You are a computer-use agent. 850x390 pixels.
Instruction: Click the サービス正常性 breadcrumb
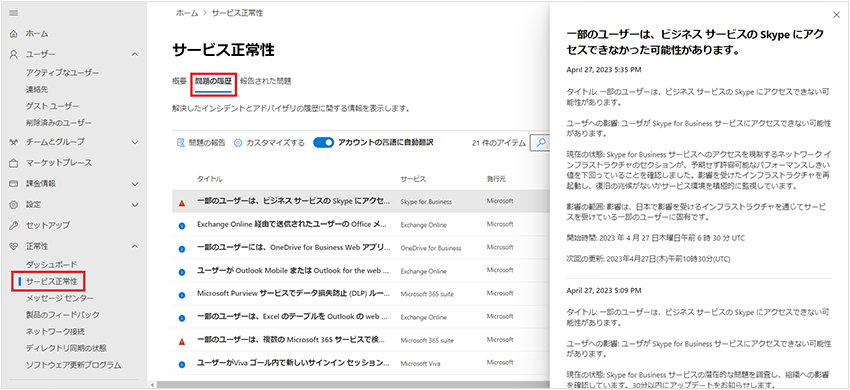pos(237,13)
